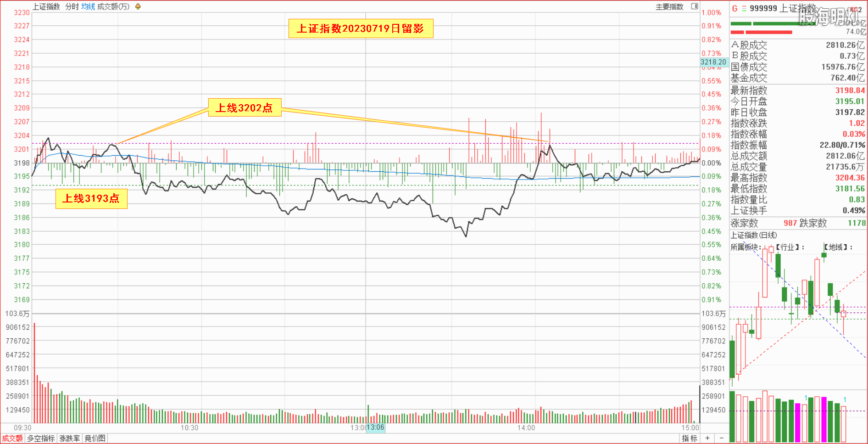Click the 最高指数 value 3204.36

point(850,178)
